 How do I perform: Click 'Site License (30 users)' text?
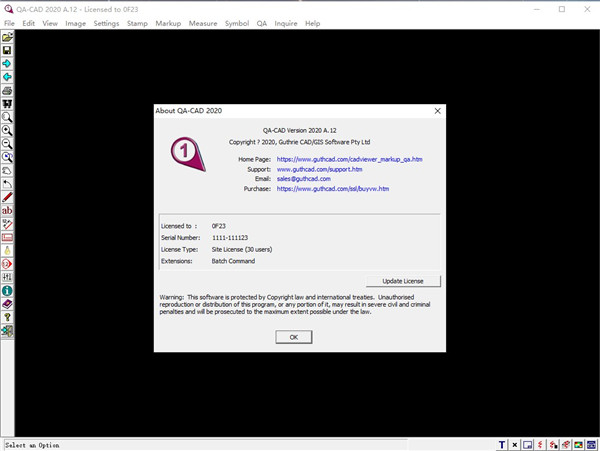[x=242, y=249]
